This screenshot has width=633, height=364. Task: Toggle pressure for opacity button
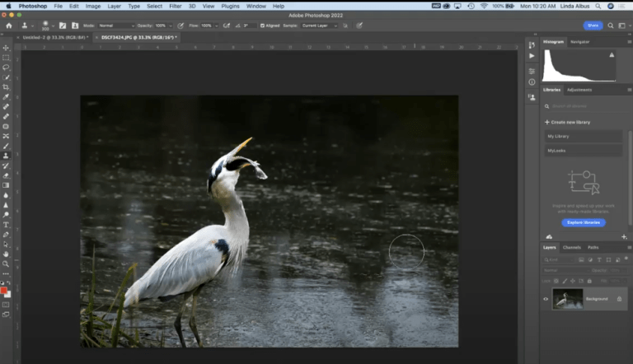[181, 26]
